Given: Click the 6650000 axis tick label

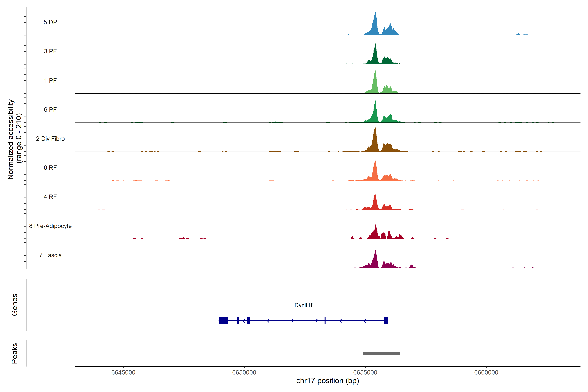Looking at the screenshot, I should pos(244,373).
